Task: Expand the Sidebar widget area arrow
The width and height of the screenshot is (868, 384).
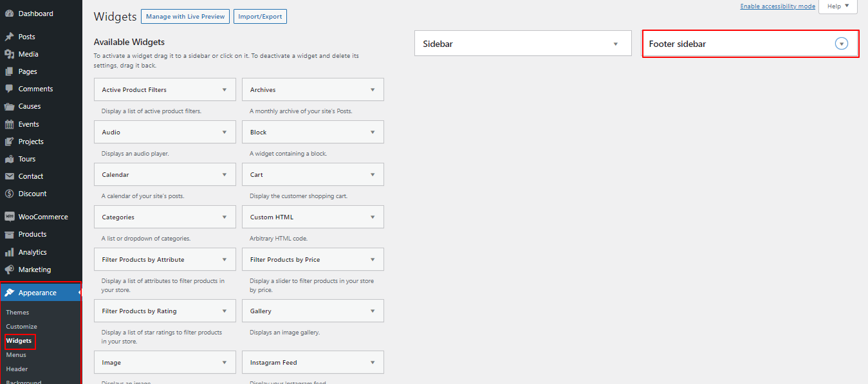Action: click(615, 44)
